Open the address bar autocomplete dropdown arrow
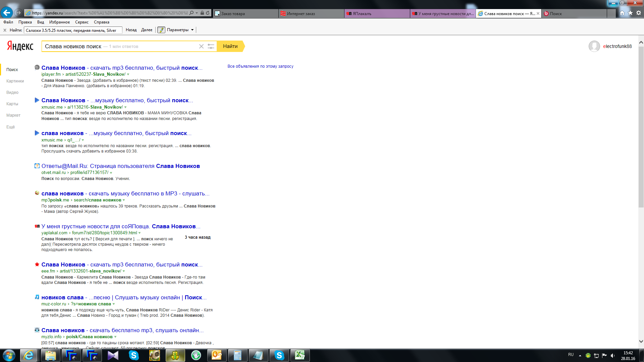This screenshot has width=644, height=362. 197,13
